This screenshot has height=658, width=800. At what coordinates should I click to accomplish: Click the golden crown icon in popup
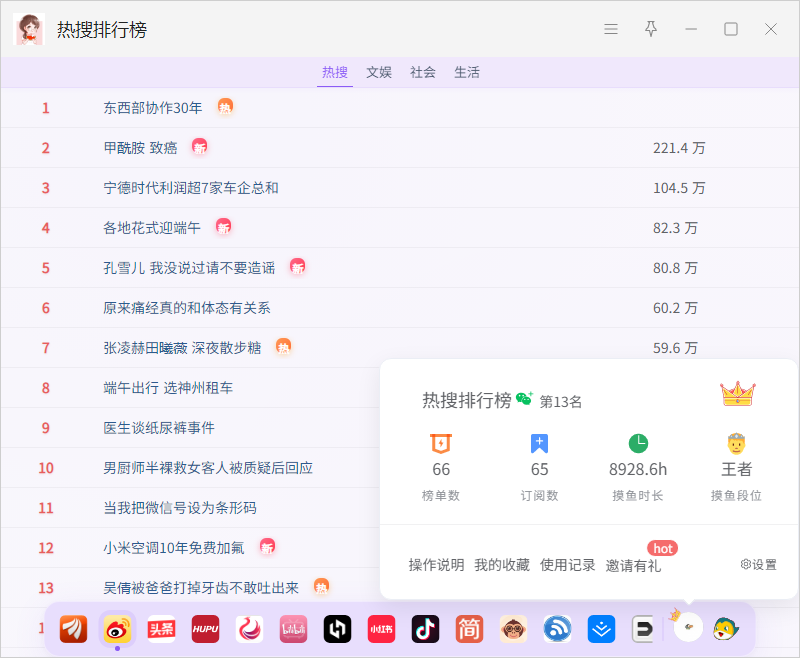click(738, 394)
